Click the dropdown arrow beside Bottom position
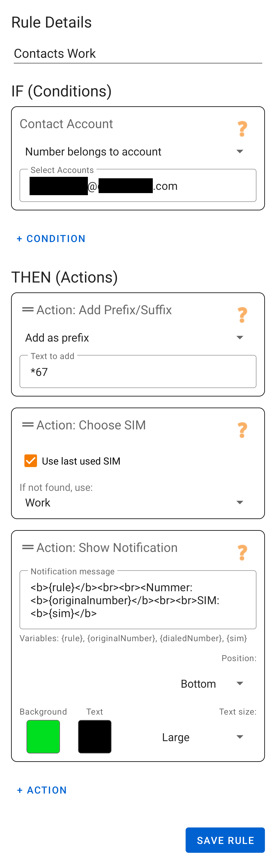 (240, 684)
